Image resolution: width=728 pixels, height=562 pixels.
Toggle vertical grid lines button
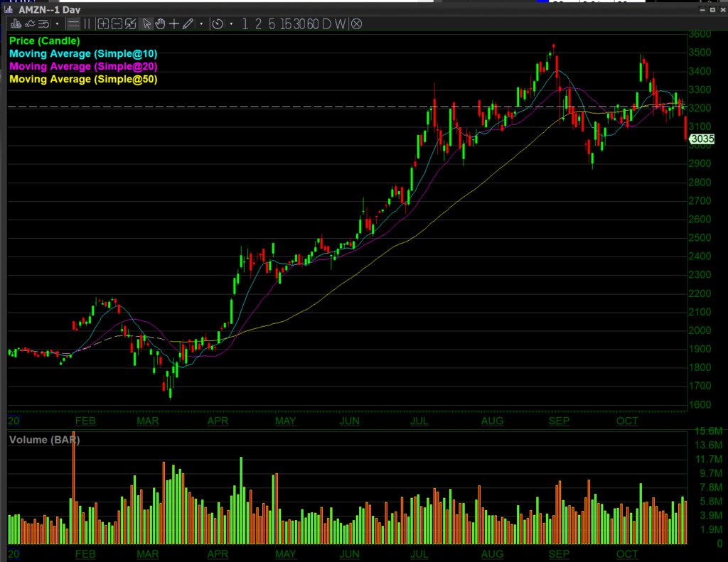click(x=87, y=24)
